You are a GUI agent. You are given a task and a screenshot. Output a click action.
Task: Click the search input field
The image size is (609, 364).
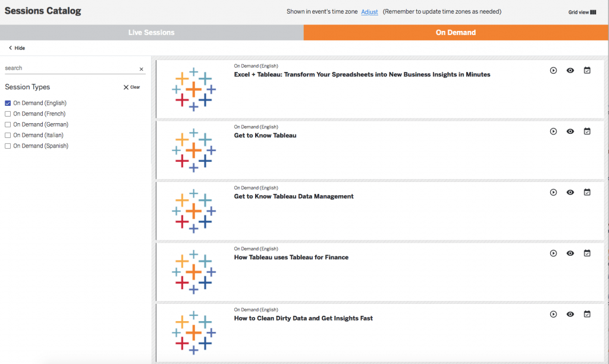(x=68, y=68)
